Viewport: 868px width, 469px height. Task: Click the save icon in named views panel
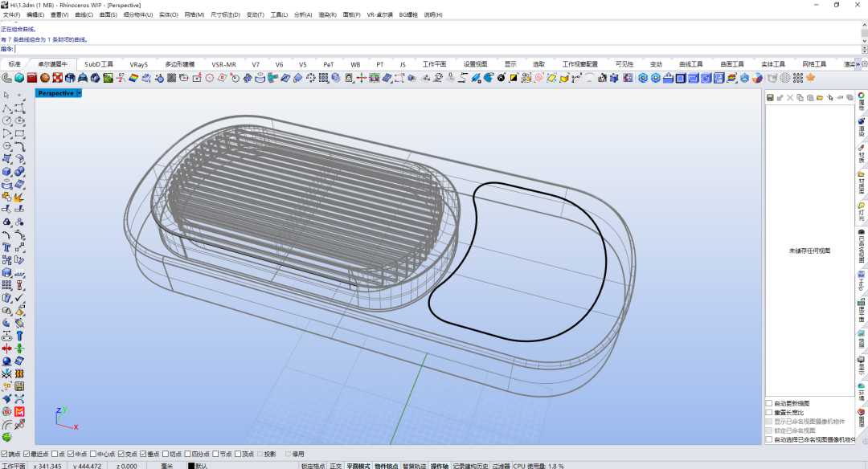[770, 98]
